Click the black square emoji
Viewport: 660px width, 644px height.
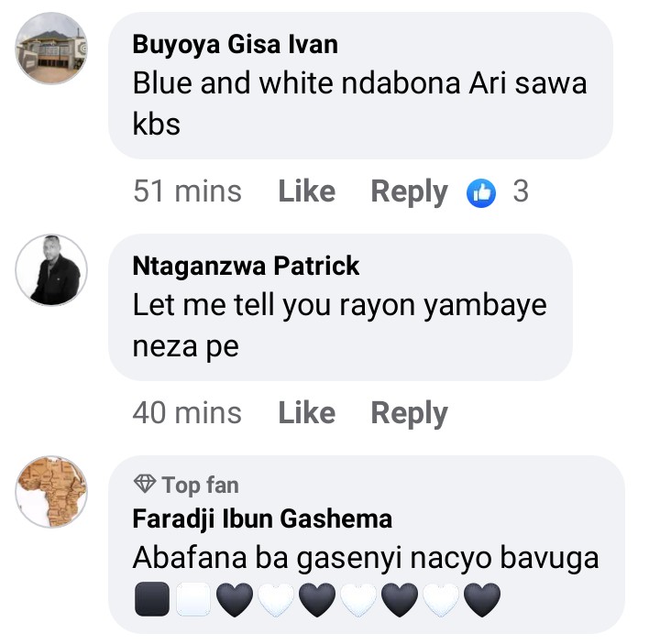151,600
